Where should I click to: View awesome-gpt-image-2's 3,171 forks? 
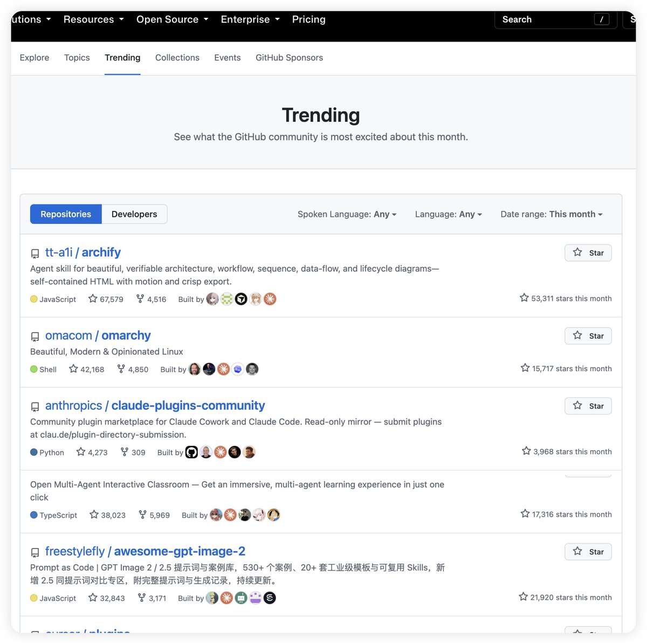tap(152, 598)
